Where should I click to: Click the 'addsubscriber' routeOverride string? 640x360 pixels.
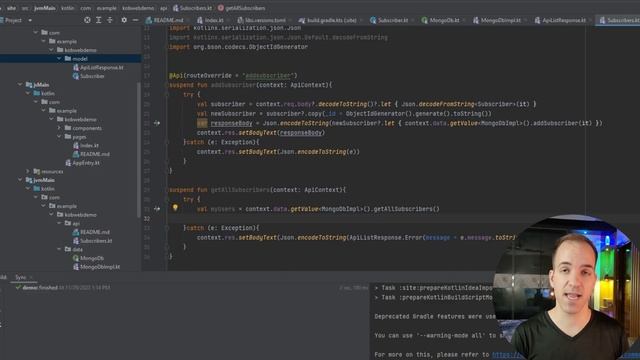pyautogui.click(x=268, y=76)
